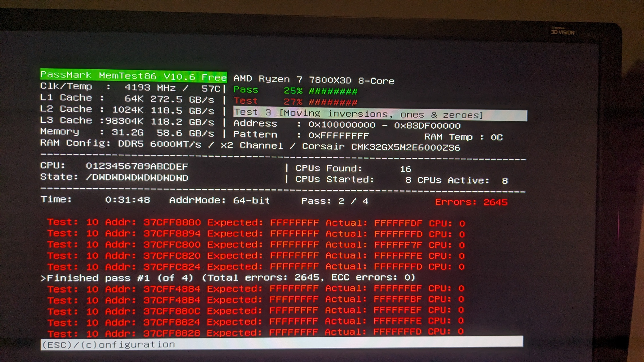Click the Finished pass #1 summary line
Viewport: 644px width, 362px height.
pos(228,278)
